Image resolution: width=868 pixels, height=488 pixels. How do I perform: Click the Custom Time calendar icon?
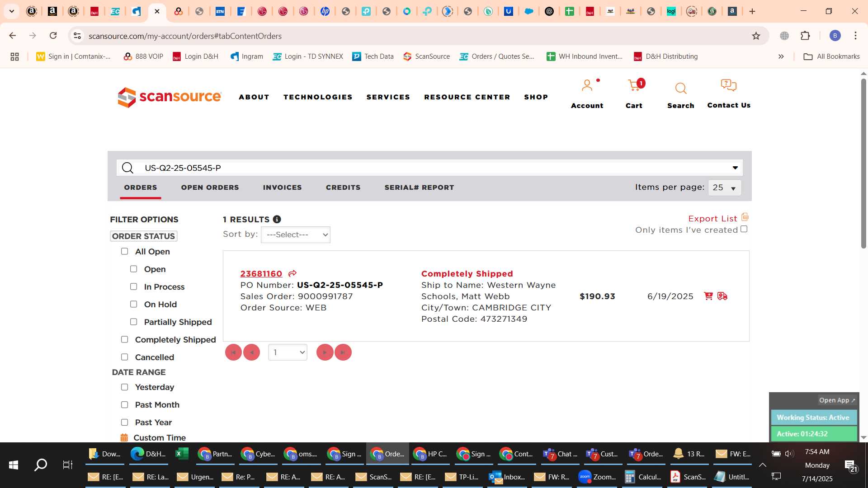click(x=124, y=437)
